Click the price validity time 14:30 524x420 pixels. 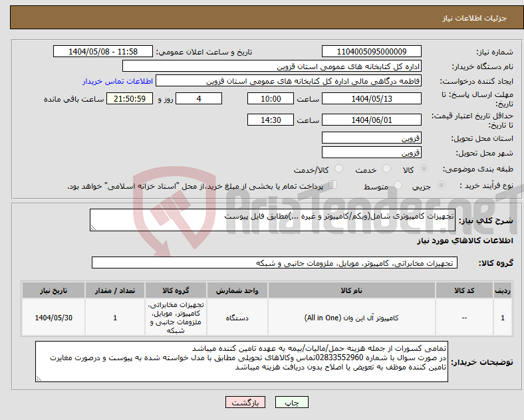[x=271, y=120]
